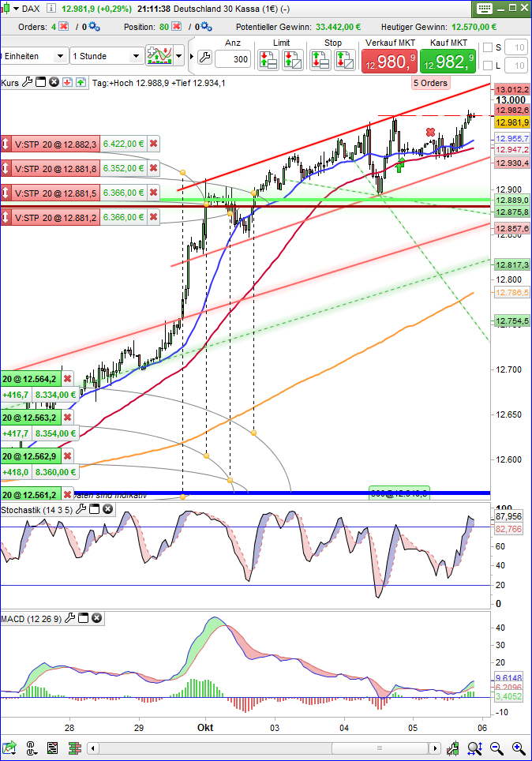
Task: Click the candlestick chart style icon beside DAX
Action: point(5,8)
